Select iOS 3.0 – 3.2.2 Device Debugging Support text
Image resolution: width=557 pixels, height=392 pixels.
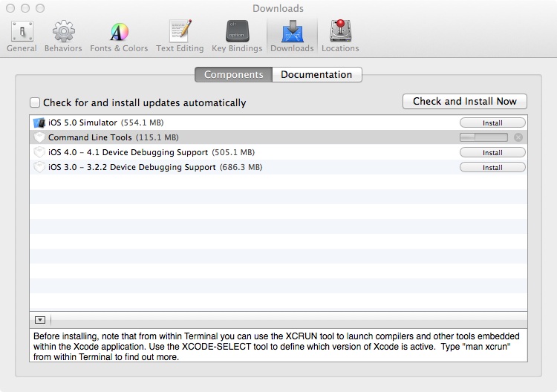131,167
